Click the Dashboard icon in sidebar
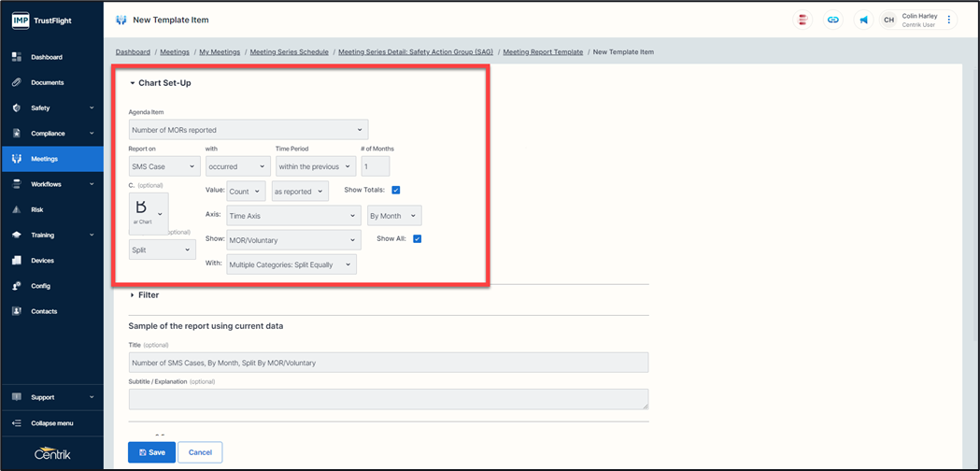 coord(17,57)
